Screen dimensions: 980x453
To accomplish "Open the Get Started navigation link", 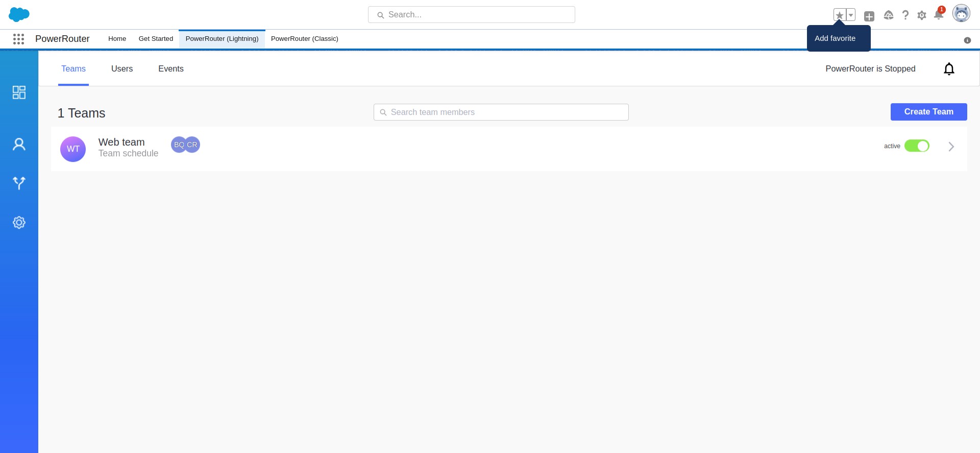I will [x=156, y=39].
